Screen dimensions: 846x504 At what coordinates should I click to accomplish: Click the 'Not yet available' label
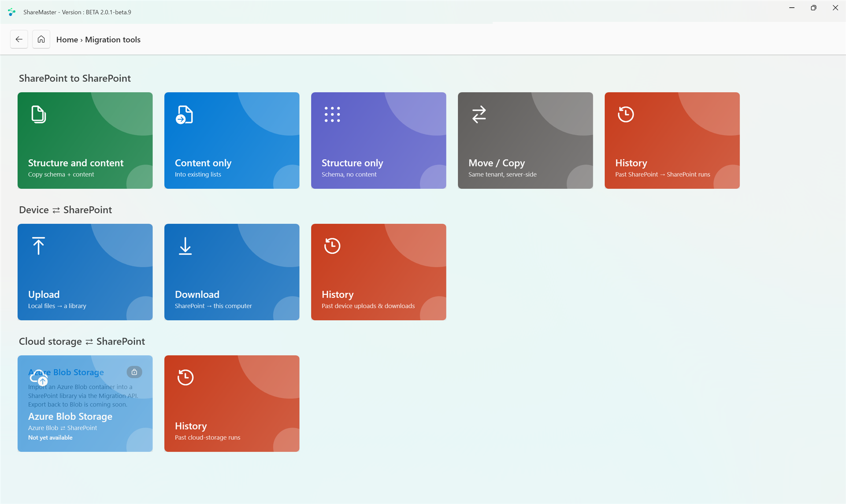[x=50, y=437]
